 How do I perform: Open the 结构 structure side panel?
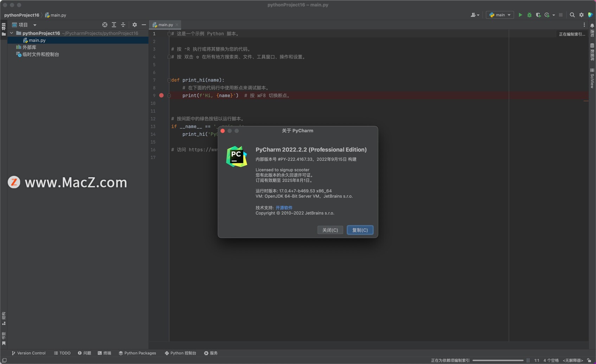4,318
